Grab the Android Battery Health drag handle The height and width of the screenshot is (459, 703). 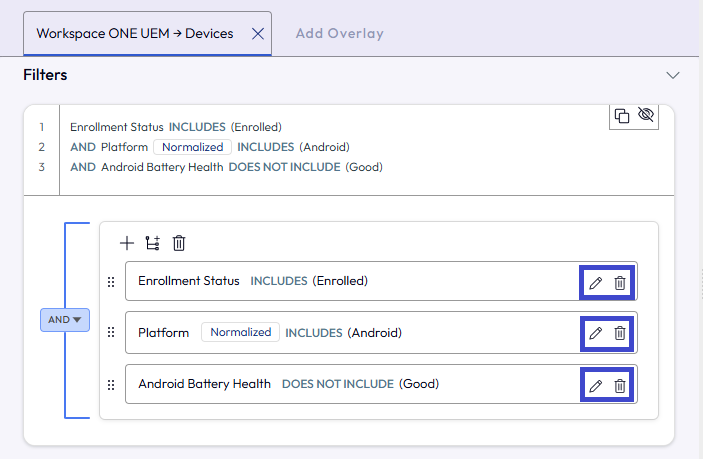[x=111, y=385]
